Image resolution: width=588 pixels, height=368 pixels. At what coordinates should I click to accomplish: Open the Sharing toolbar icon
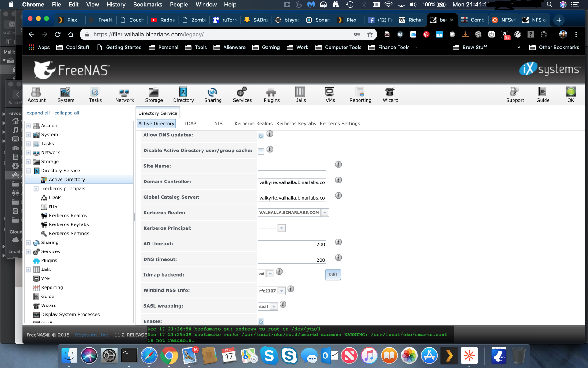[x=213, y=95]
